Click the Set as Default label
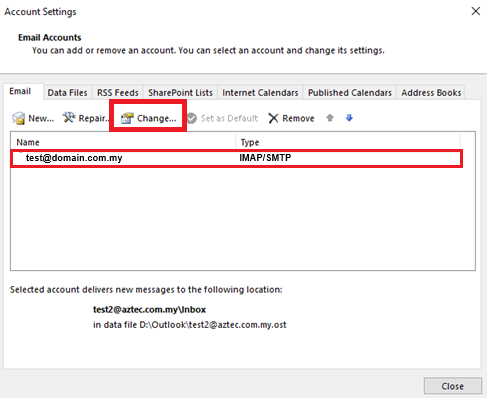Viewport: 487px width, 399px height. (x=229, y=118)
